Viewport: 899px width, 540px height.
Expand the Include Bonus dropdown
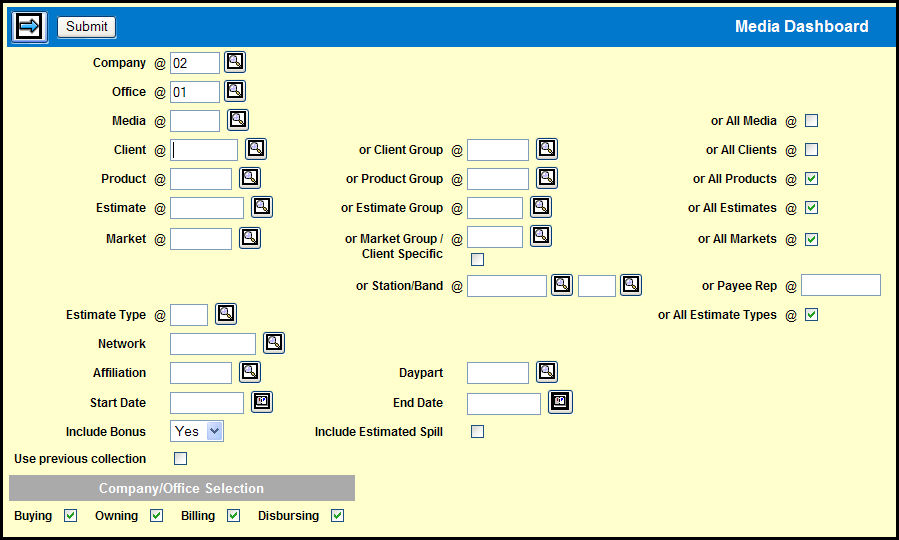coord(197,431)
